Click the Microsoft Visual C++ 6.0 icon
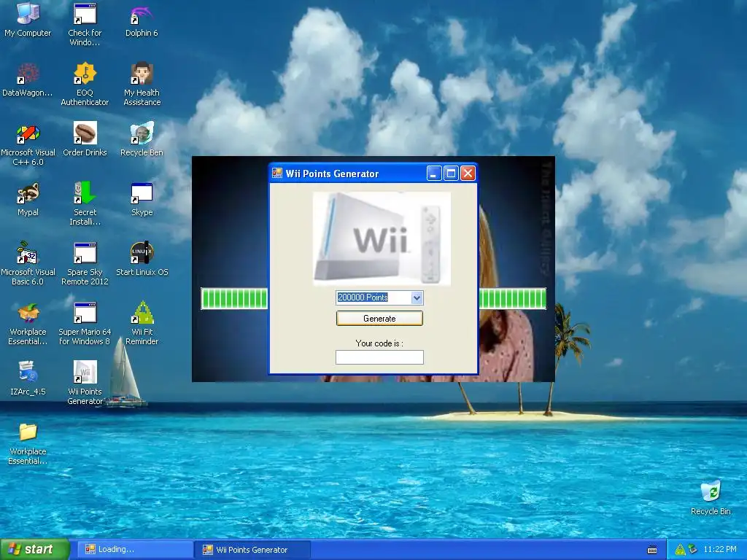This screenshot has width=747, height=560. 28,144
